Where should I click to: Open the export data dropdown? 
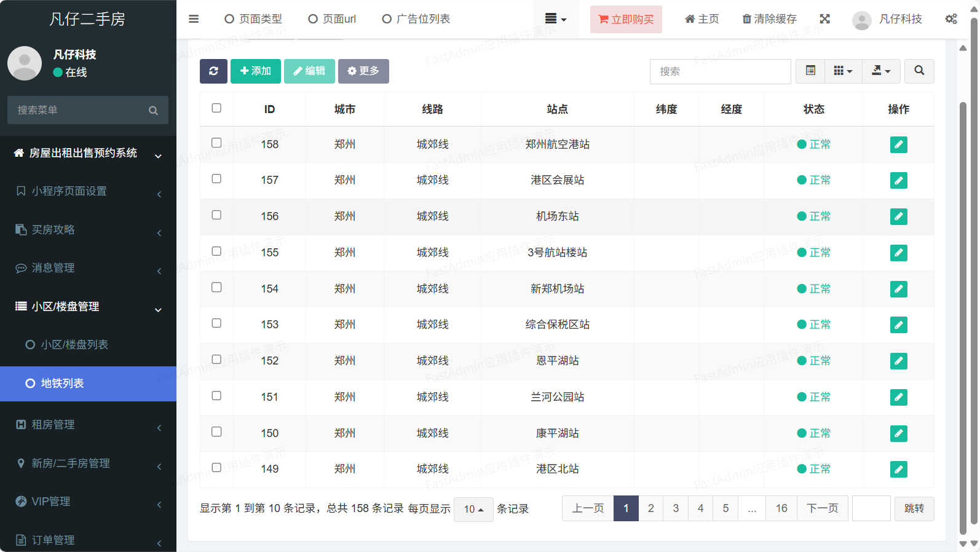click(x=881, y=71)
